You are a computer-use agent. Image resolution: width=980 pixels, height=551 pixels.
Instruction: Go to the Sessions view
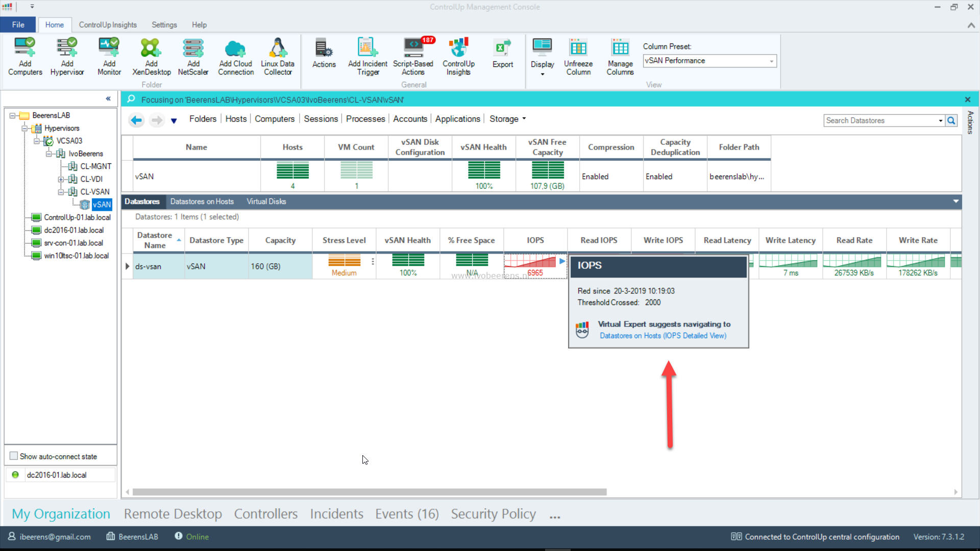(321, 119)
